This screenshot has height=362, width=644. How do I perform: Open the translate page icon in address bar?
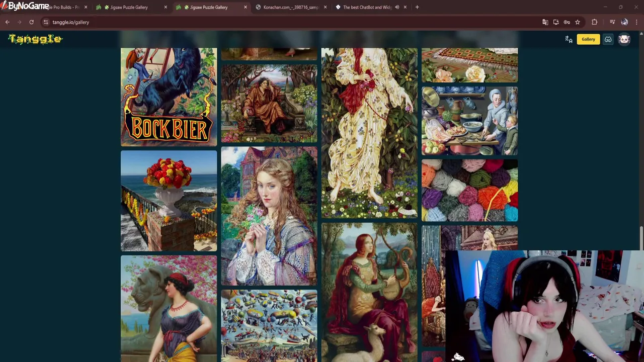coord(545,22)
